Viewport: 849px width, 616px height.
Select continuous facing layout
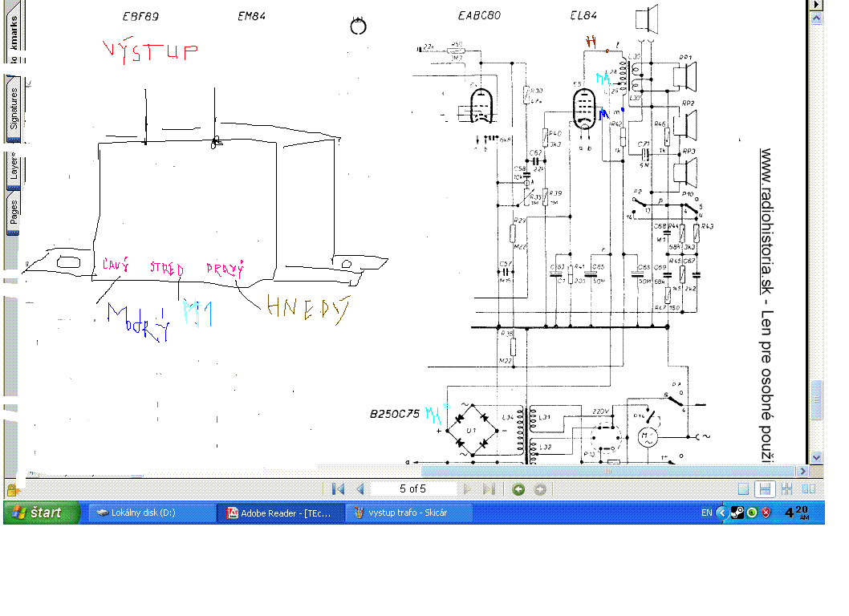(x=787, y=488)
